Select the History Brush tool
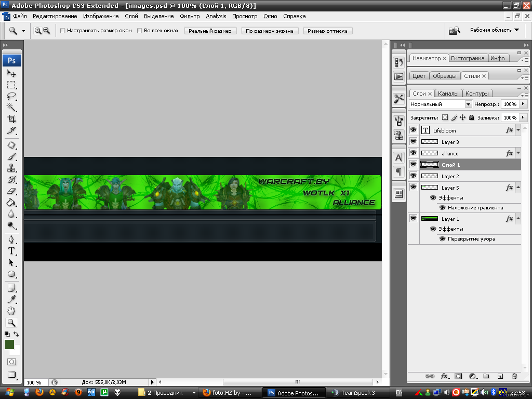The width and height of the screenshot is (532, 399). click(x=11, y=180)
